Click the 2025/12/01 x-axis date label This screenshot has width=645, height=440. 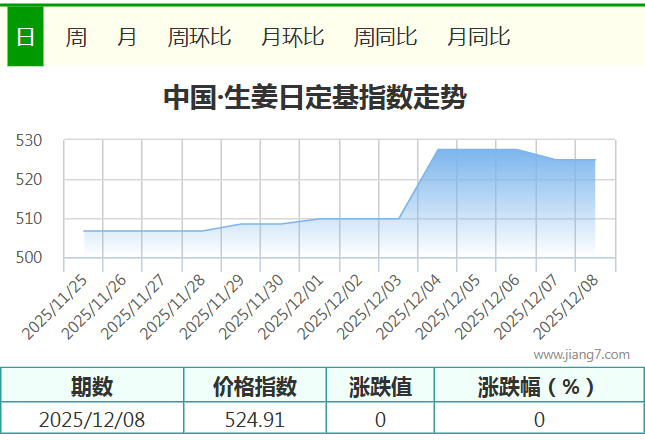(293, 307)
